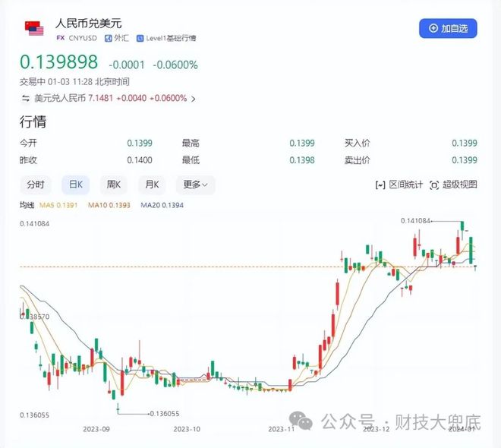
Task: Select the 今开 opening value 0.1399
Action: pyautogui.click(x=140, y=144)
